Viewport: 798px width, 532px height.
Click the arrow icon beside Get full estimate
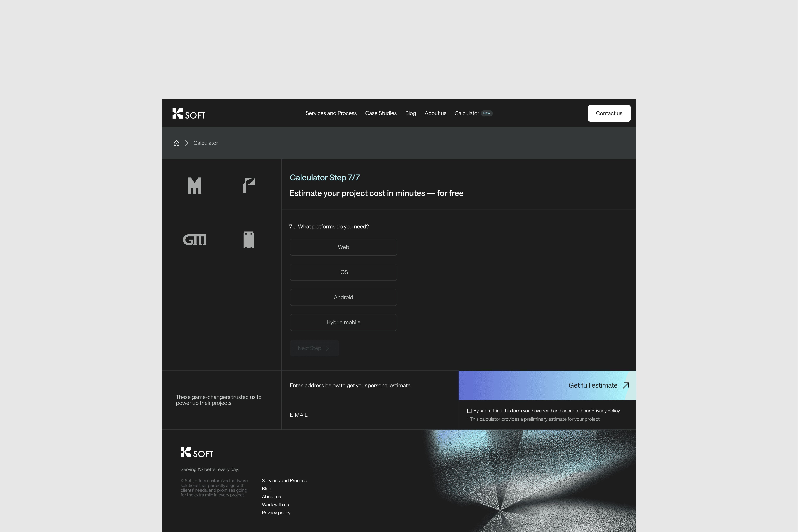626,385
